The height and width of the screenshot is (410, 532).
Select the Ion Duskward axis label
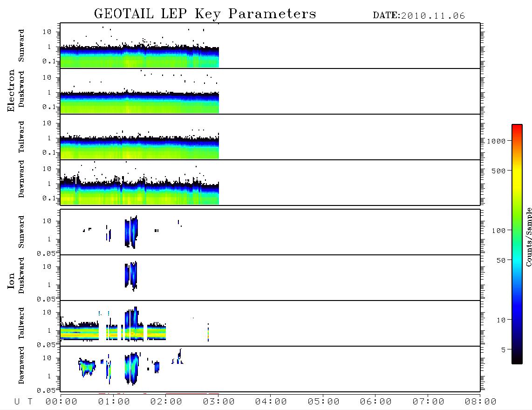21,275
